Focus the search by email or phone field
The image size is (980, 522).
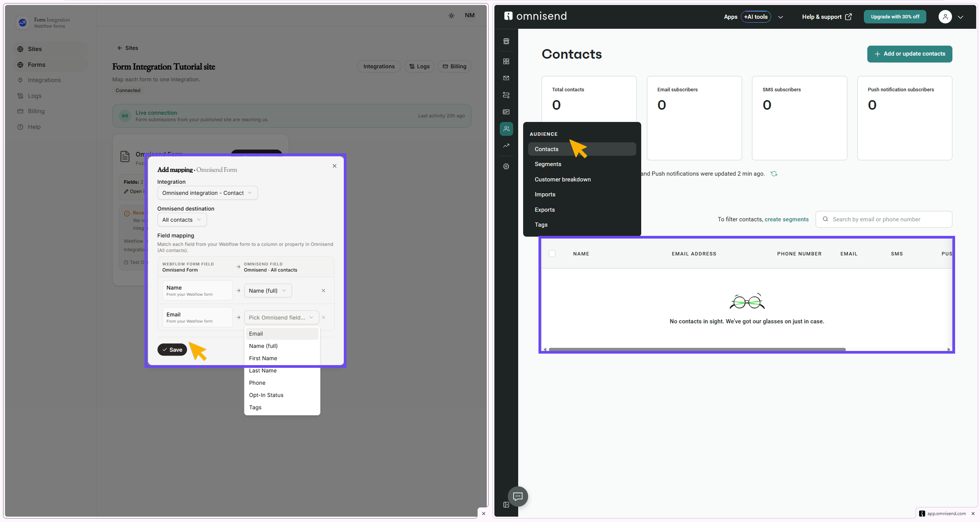pos(883,219)
